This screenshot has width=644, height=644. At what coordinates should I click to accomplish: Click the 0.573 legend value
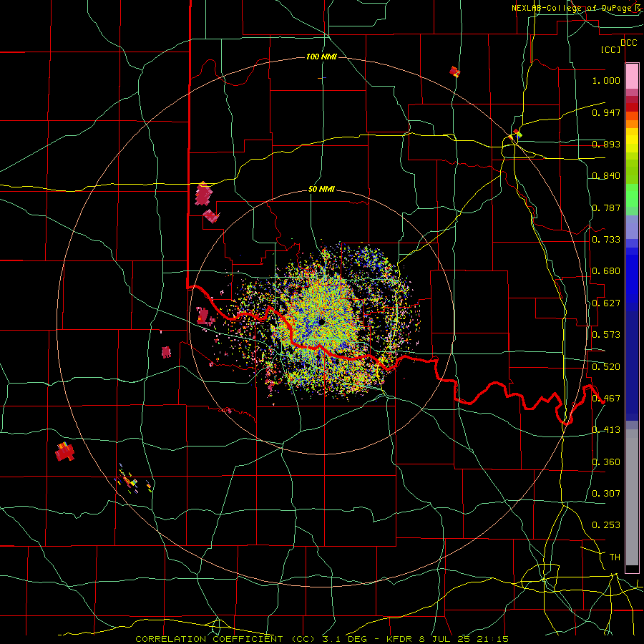606,335
